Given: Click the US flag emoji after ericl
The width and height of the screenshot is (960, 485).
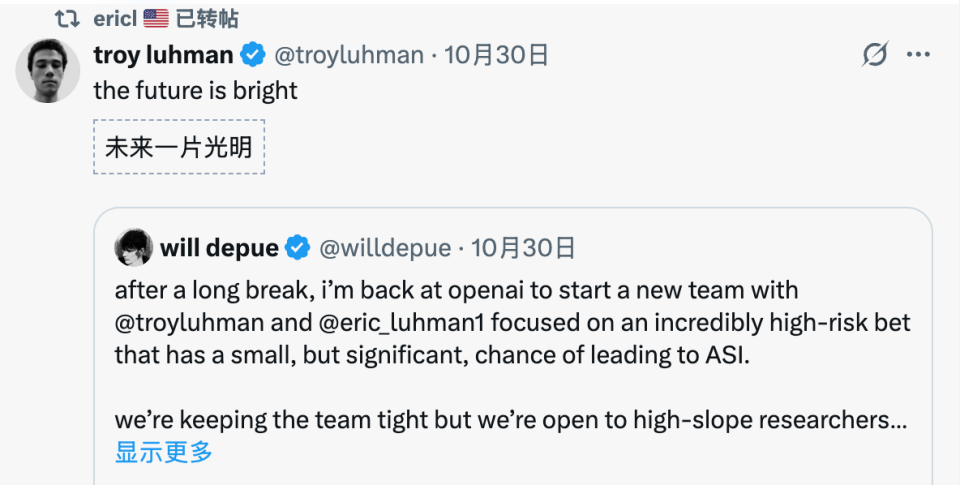Looking at the screenshot, I should tap(156, 18).
